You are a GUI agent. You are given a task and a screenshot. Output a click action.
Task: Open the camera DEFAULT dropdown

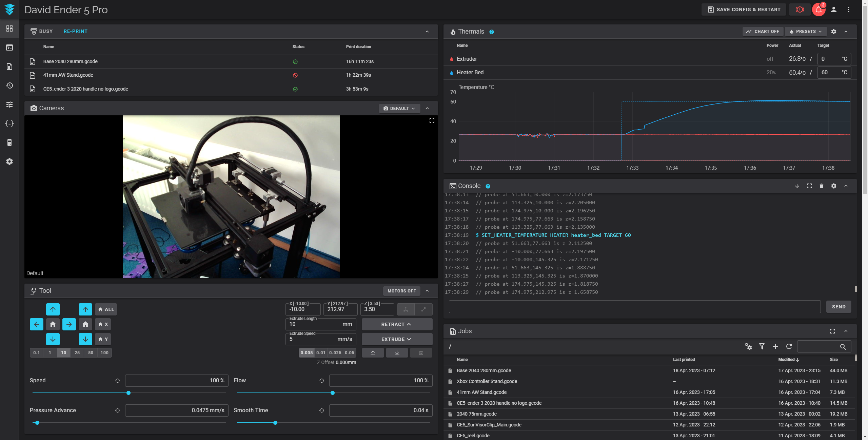pyautogui.click(x=399, y=109)
